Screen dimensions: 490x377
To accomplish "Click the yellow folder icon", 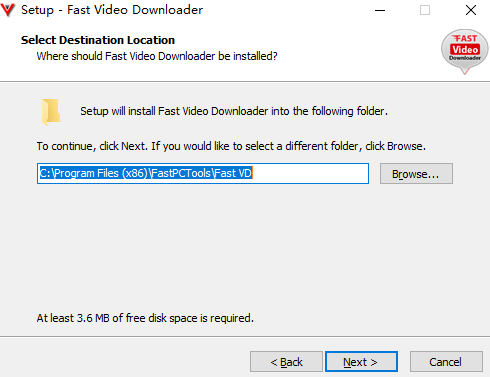I will 51,112.
